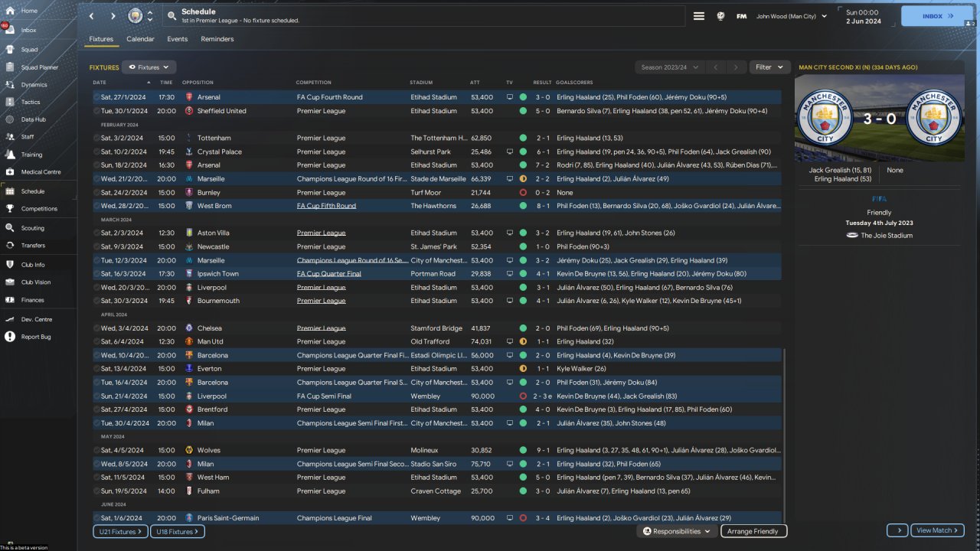Toggle the checkbox beside the Tottenham fixture

tap(96, 139)
